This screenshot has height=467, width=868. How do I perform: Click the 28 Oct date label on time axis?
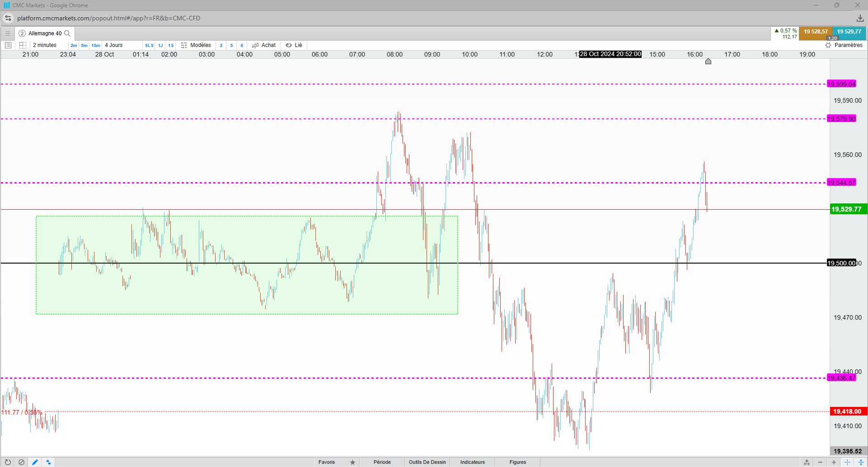click(104, 54)
